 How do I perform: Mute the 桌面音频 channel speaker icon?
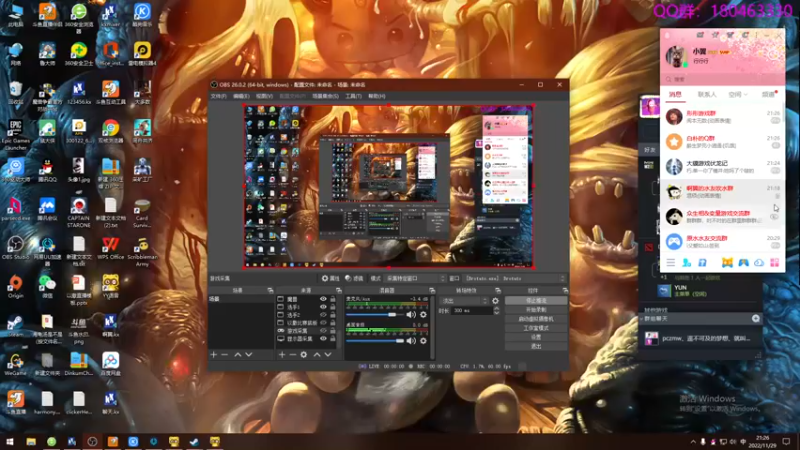point(411,341)
